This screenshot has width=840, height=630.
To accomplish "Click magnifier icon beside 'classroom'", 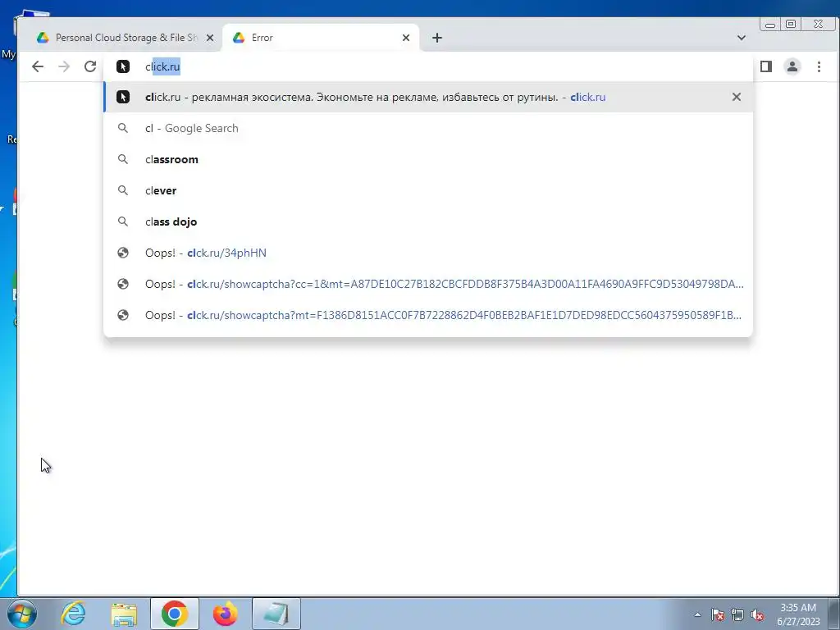I will (x=123, y=159).
